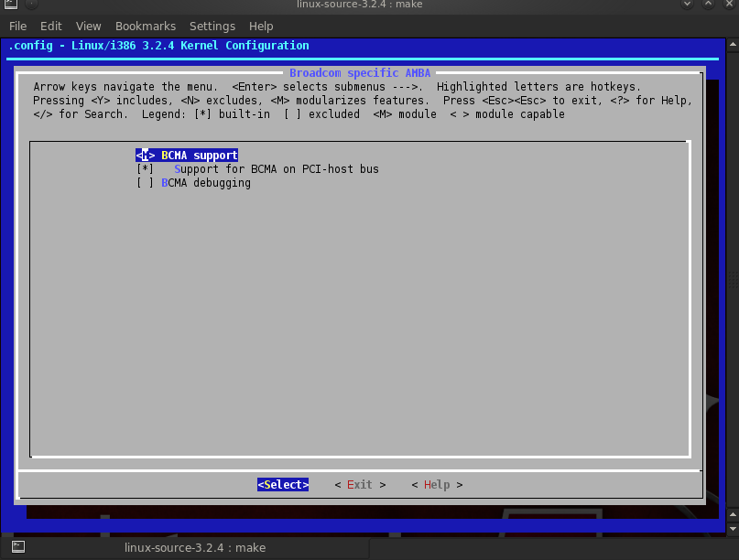Open the Edit menu
The width and height of the screenshot is (739, 560).
tap(51, 27)
